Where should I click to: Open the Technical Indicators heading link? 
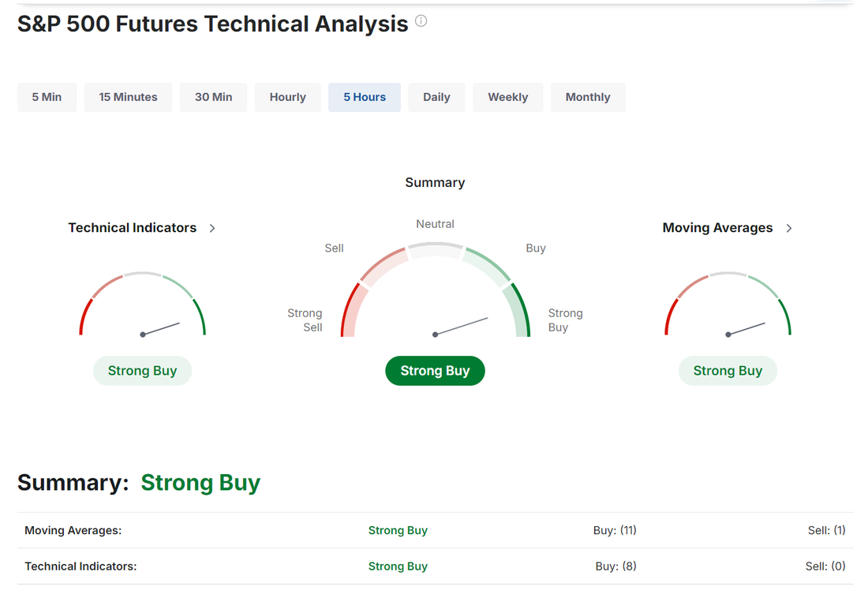(133, 228)
